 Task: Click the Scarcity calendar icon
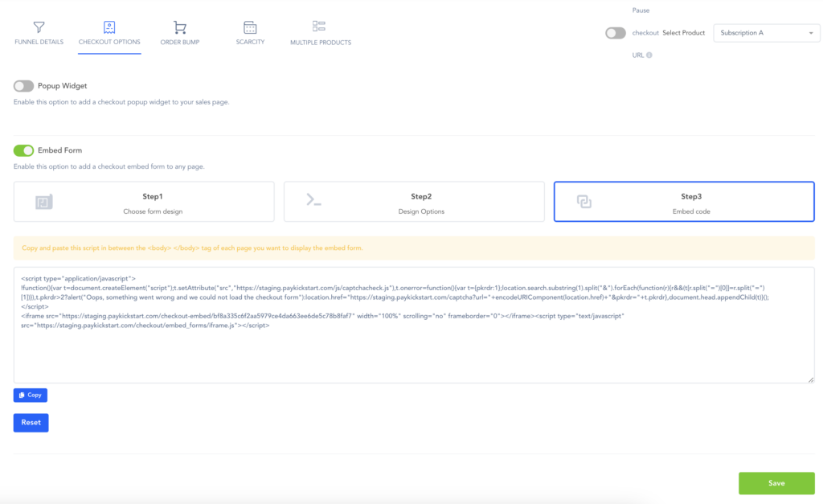coord(250,27)
